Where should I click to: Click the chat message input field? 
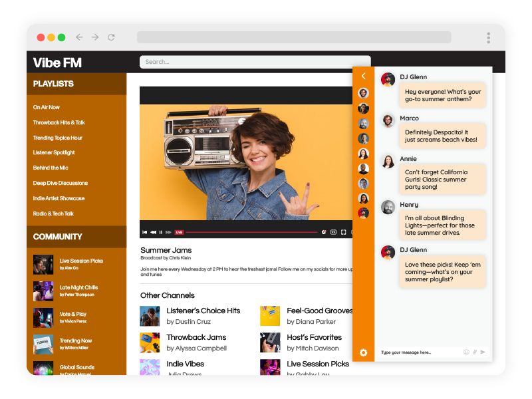click(x=419, y=352)
